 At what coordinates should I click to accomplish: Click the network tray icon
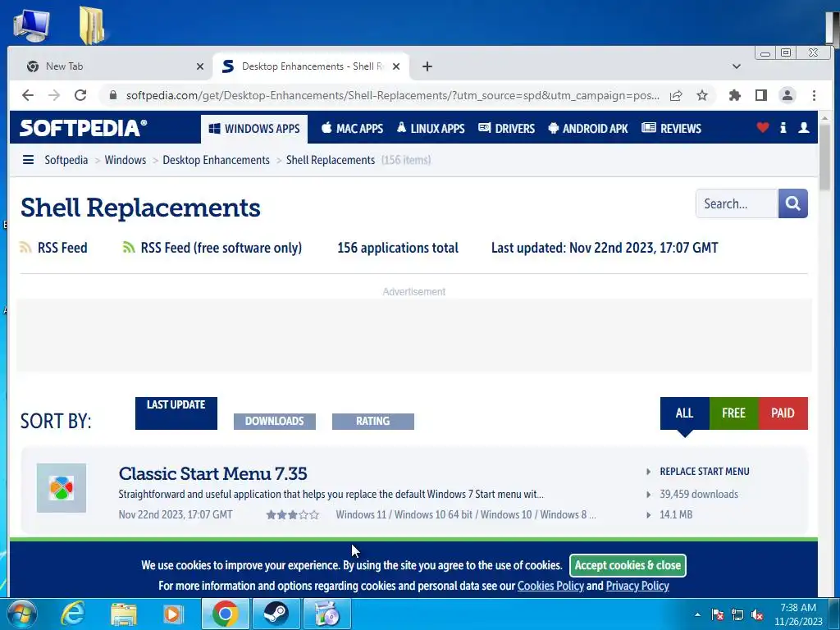(x=737, y=615)
